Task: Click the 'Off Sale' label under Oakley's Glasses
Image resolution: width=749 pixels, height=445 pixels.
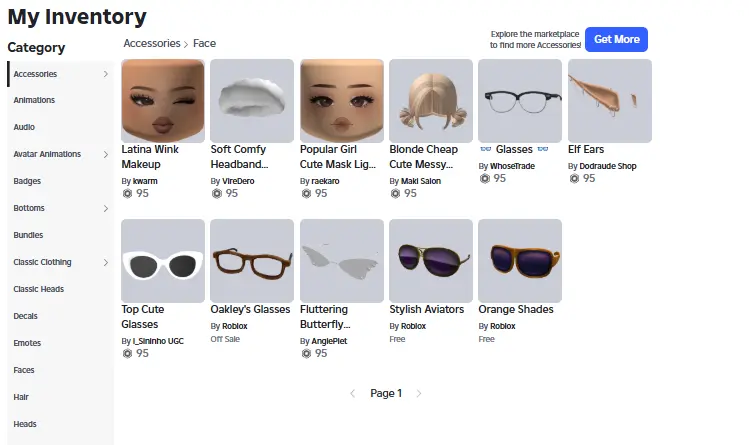Action: tap(225, 339)
